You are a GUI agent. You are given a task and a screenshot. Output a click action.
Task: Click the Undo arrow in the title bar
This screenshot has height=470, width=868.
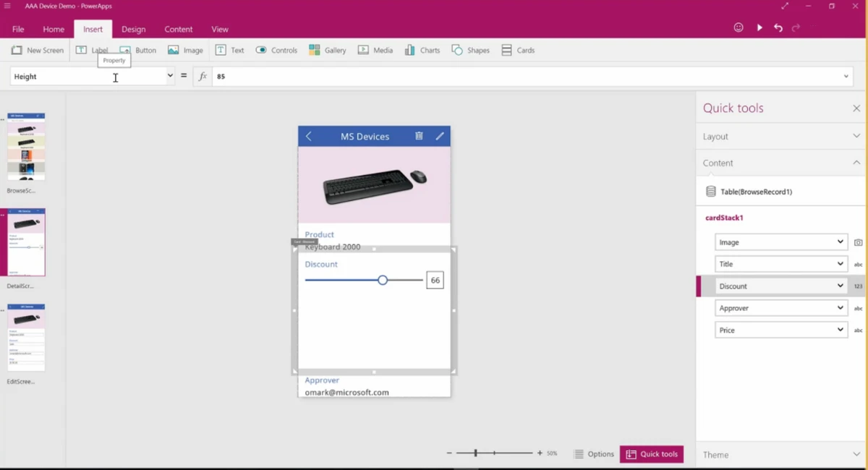click(778, 26)
